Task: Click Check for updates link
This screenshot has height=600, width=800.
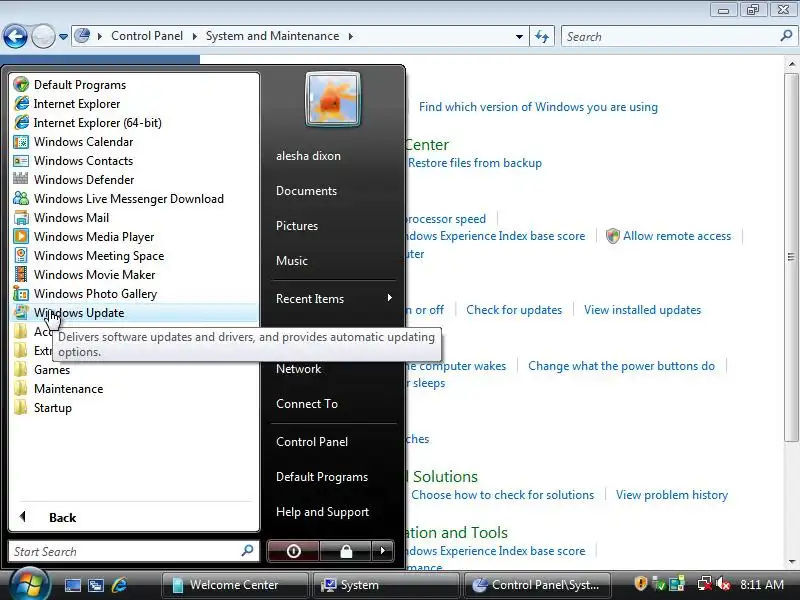Action: click(514, 310)
